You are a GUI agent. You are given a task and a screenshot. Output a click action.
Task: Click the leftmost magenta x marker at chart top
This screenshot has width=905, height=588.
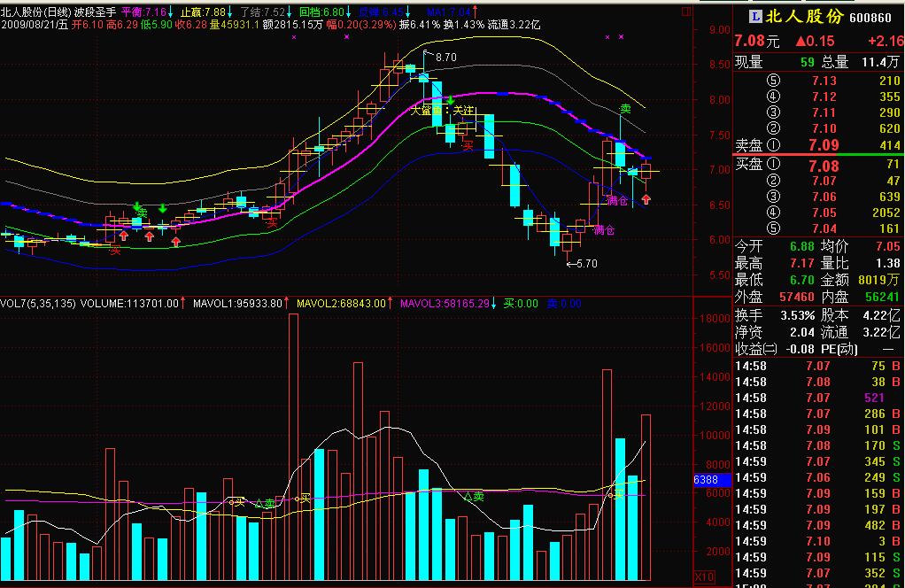pos(294,37)
